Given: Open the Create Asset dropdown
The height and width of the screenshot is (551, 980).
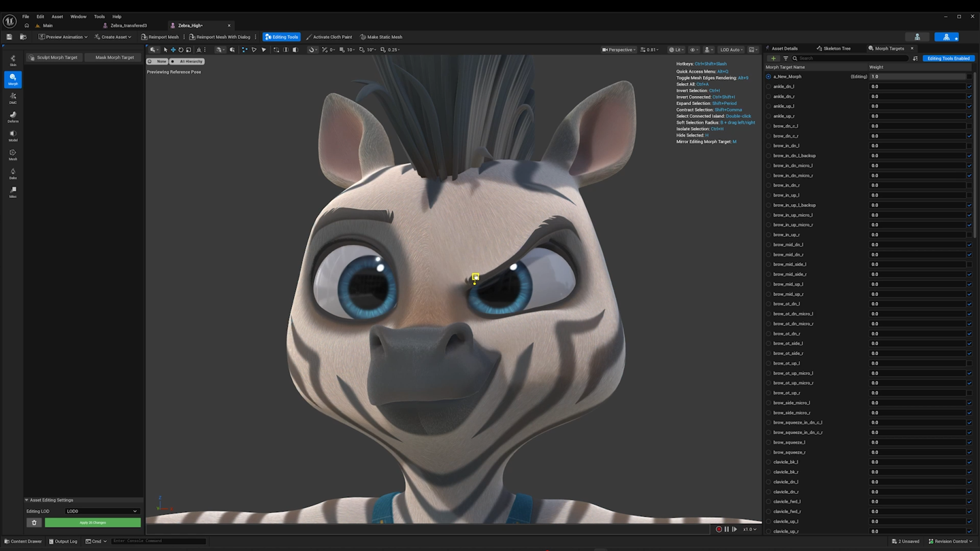Looking at the screenshot, I should [x=113, y=37].
